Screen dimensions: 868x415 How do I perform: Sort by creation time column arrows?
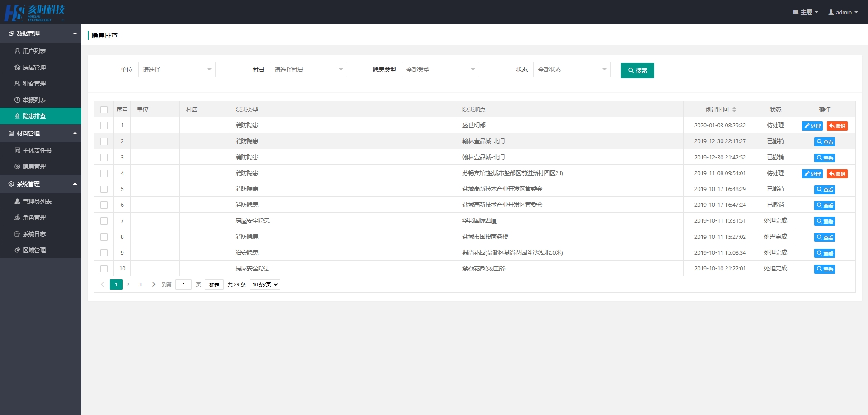click(734, 109)
